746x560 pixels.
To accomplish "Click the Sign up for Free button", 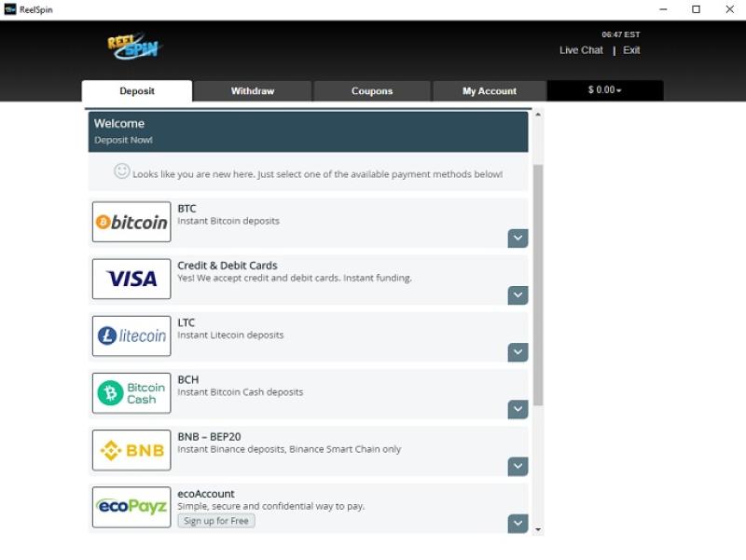I will coord(216,521).
